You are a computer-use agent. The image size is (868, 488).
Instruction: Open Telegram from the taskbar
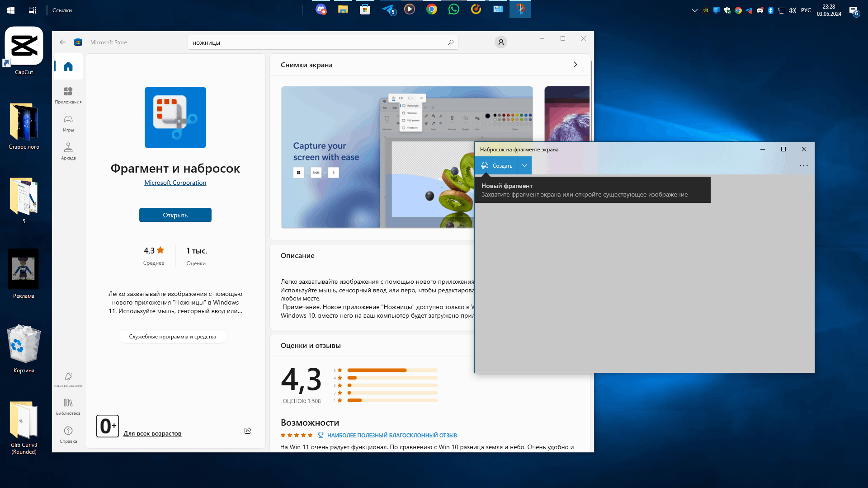[x=388, y=9]
